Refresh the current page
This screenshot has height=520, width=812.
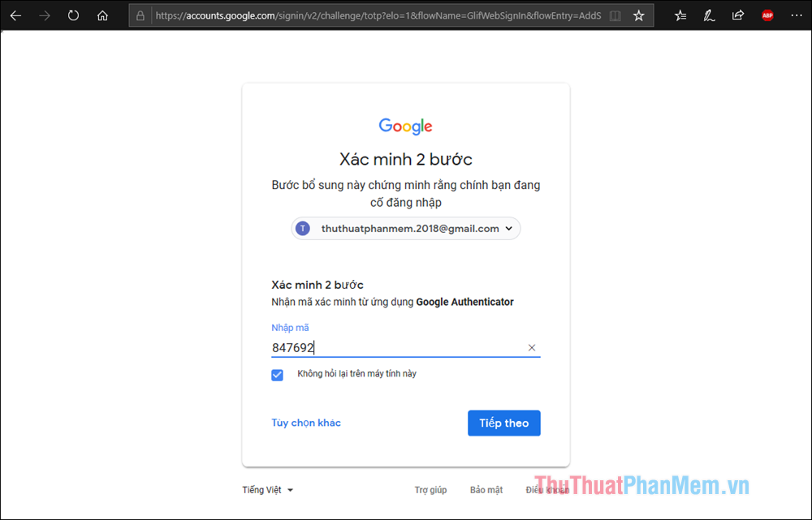pyautogui.click(x=73, y=15)
